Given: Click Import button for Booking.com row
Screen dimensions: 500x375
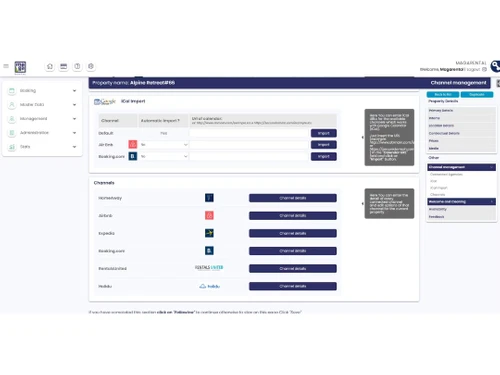Looking at the screenshot, I should [324, 156].
